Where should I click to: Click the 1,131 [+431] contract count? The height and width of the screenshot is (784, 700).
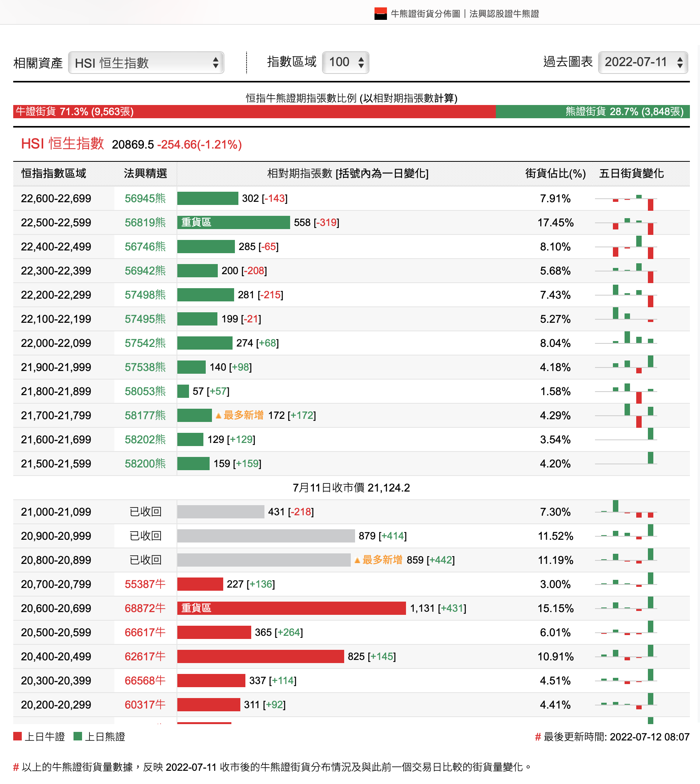pos(438,608)
